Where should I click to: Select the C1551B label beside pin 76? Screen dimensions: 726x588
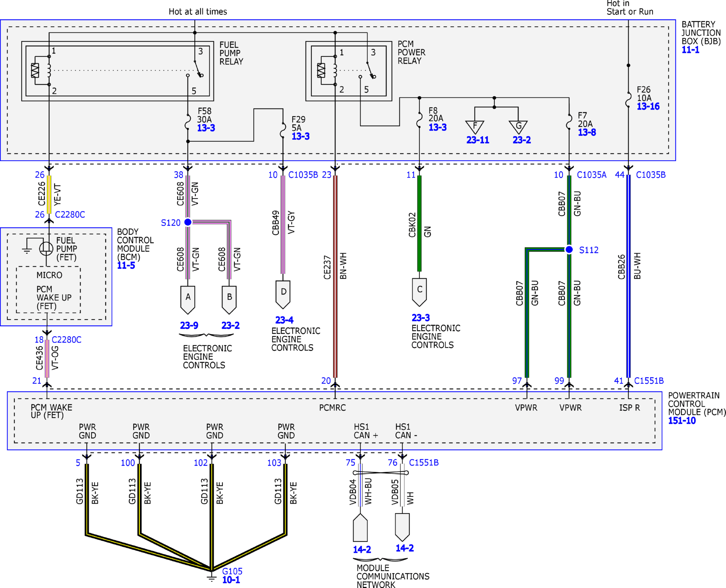point(424,463)
